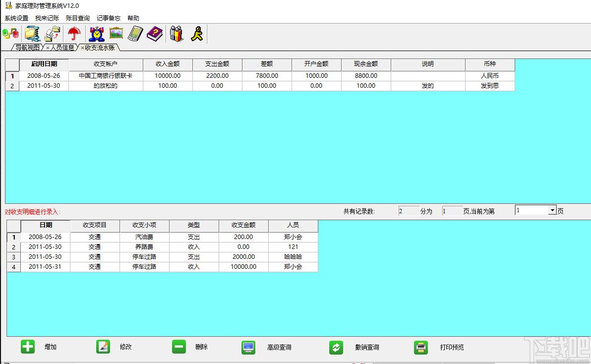Click the red umbrella toolbar icon
The height and width of the screenshot is (364, 591).
pyautogui.click(x=74, y=34)
